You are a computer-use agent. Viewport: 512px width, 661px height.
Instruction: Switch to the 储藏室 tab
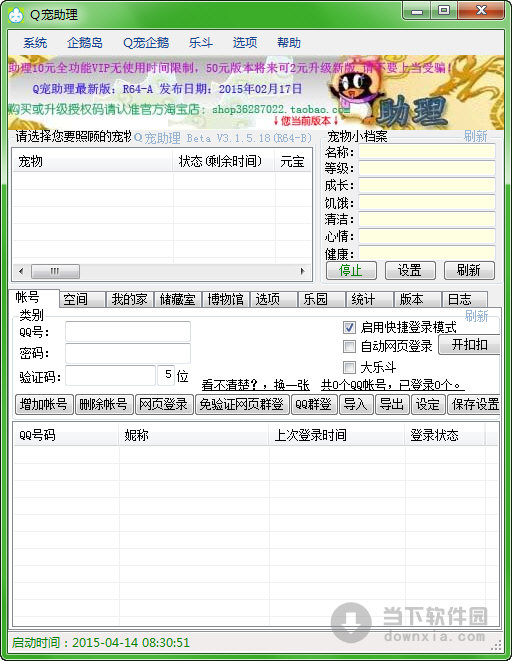pos(177,300)
